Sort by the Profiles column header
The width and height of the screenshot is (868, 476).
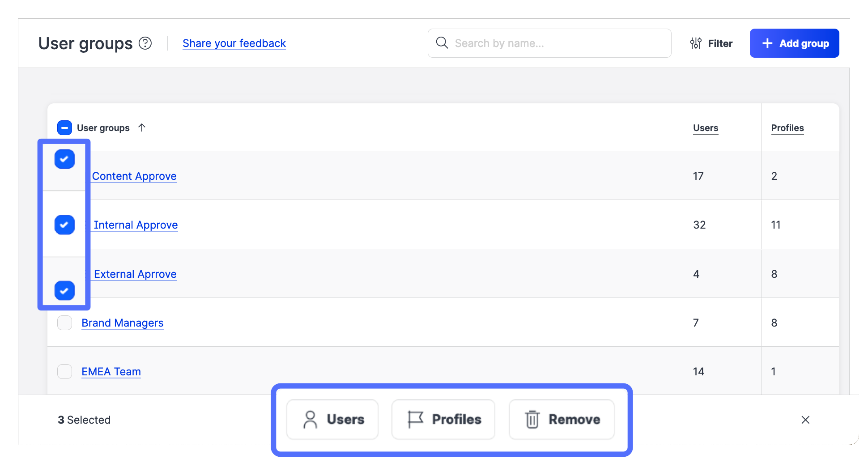click(x=787, y=128)
